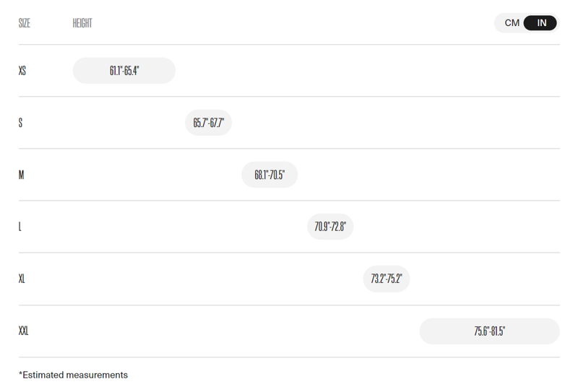Click the 73.2"-75.2" height range pill
578x392 pixels.
(387, 279)
